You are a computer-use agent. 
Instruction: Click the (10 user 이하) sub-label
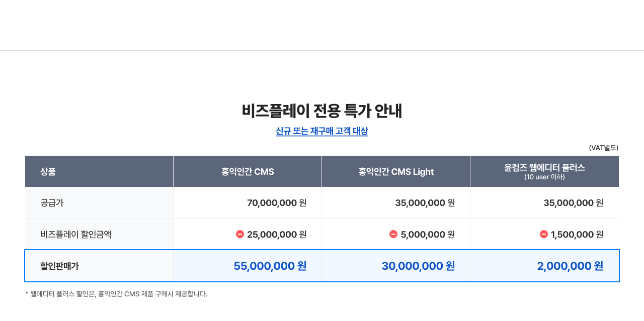click(x=544, y=177)
